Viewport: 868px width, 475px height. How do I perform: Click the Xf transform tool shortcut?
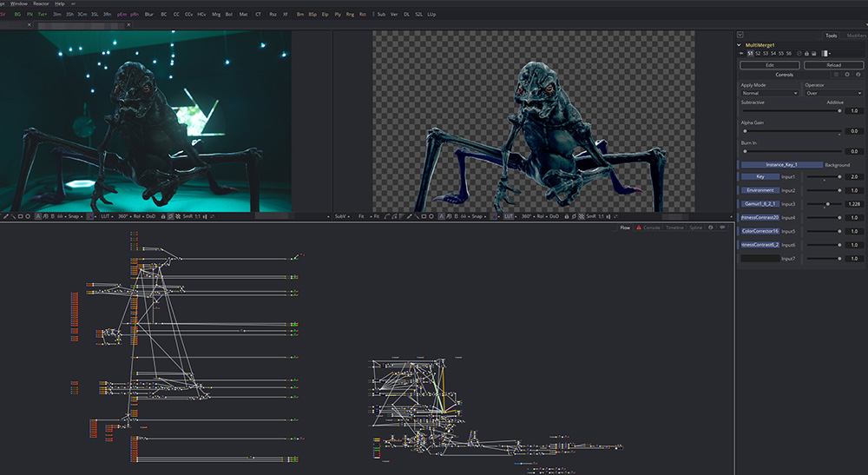click(x=286, y=15)
